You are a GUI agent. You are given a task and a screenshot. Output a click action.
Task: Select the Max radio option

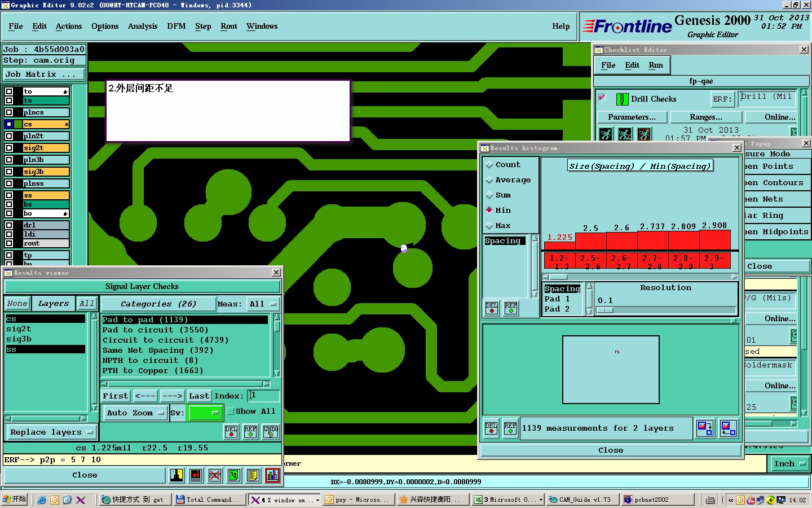489,226
